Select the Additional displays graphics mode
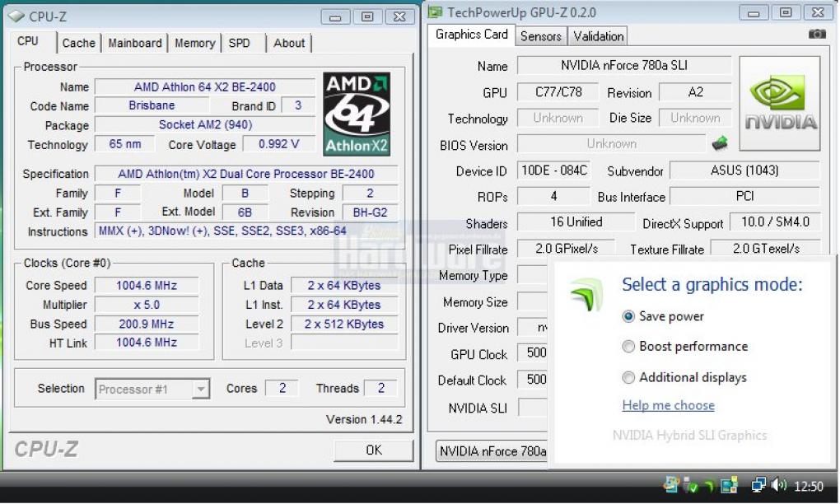The height and width of the screenshot is (504, 840). [628, 378]
